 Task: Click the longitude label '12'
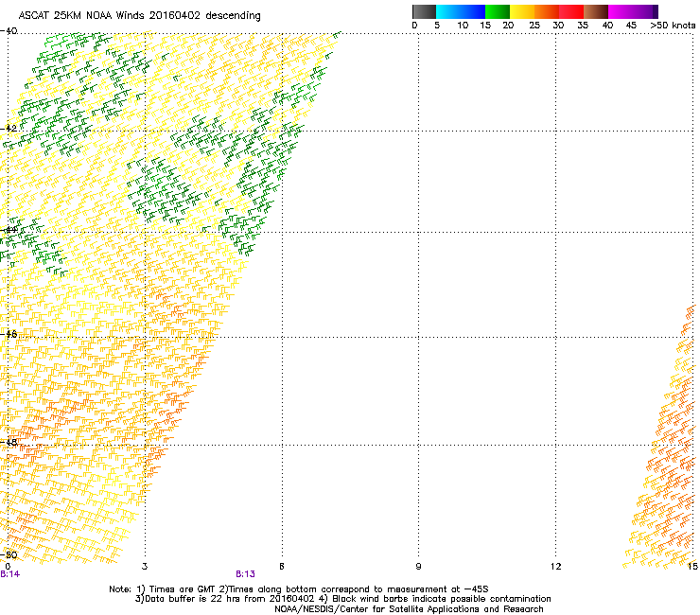[x=555, y=567]
